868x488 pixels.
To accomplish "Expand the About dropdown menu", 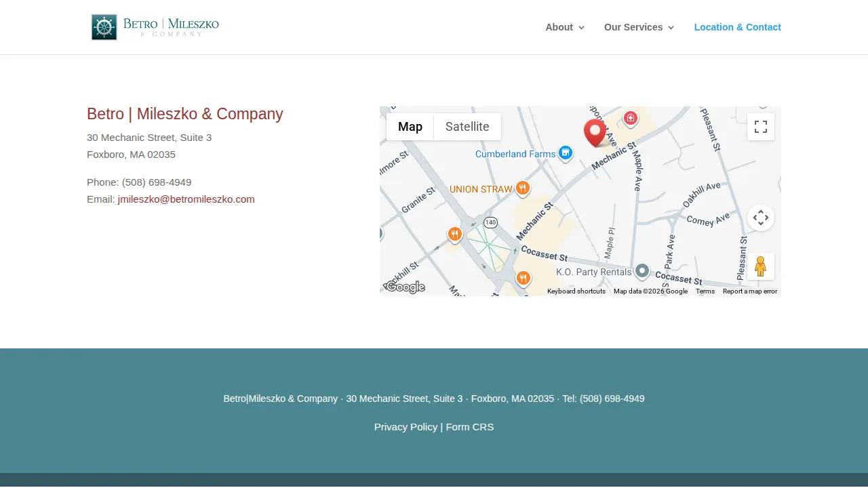I will 565,27.
